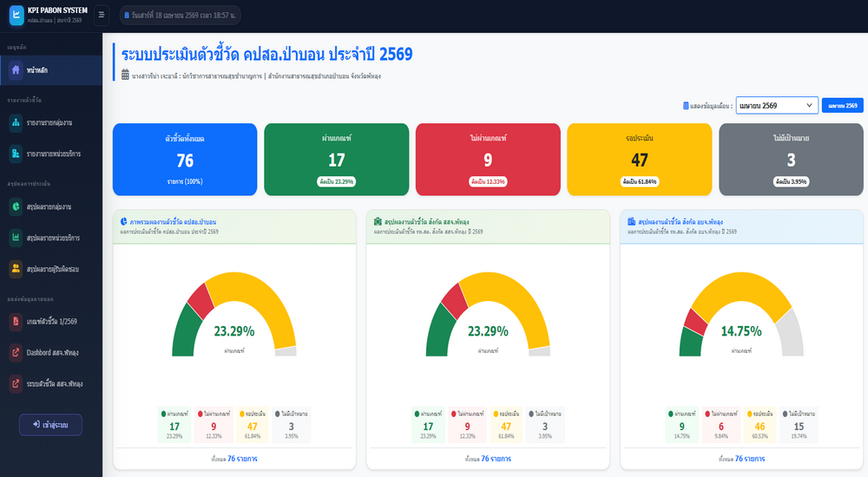Click the yellow รอประเมิน summary card
The height and width of the screenshot is (477, 868).
pos(639,159)
